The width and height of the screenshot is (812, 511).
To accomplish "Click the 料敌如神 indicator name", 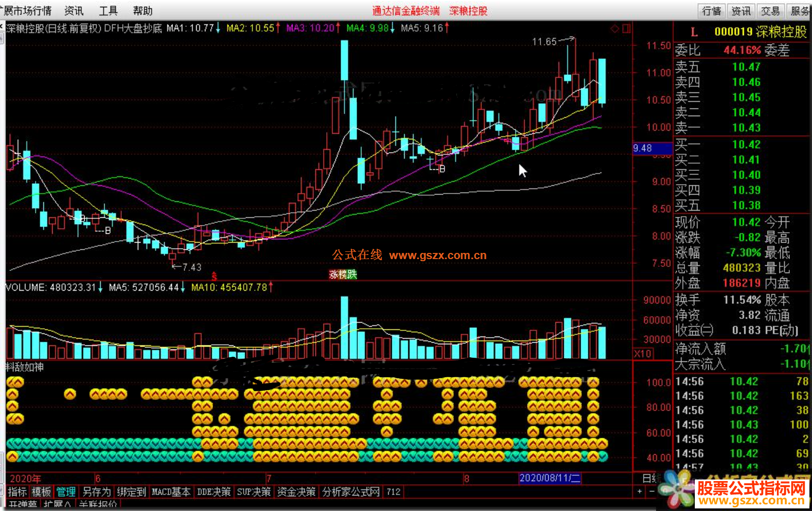I will click(25, 367).
